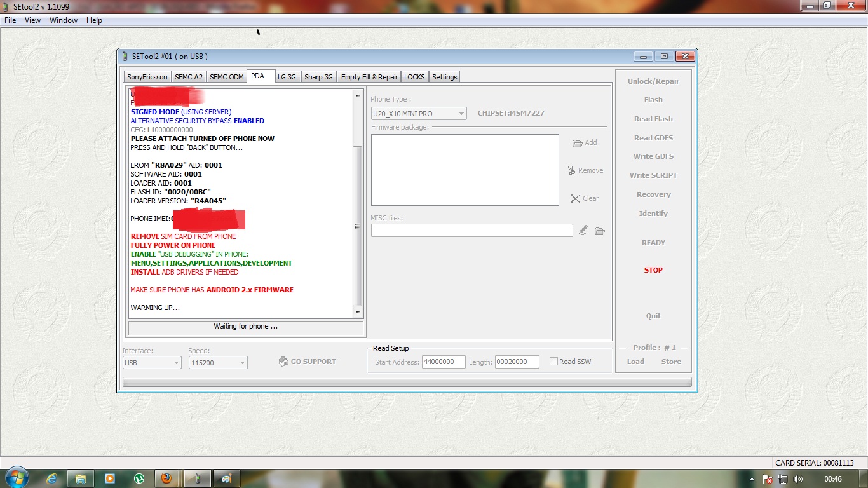The image size is (868, 488).
Task: Switch to the Sharp 3G tab
Action: (318, 77)
